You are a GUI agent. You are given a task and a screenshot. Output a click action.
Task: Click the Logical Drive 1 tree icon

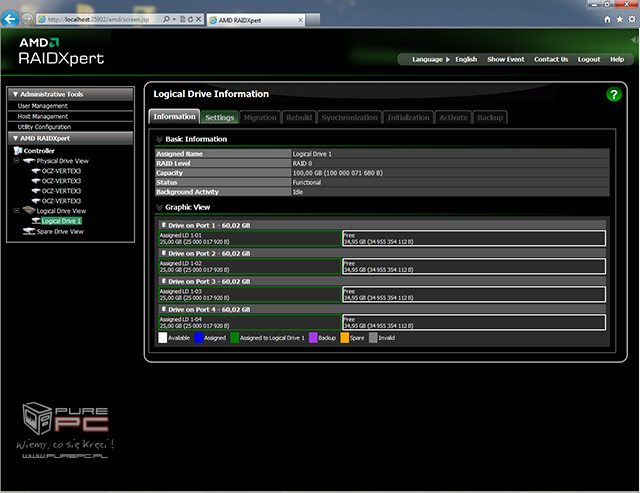[x=36, y=221]
